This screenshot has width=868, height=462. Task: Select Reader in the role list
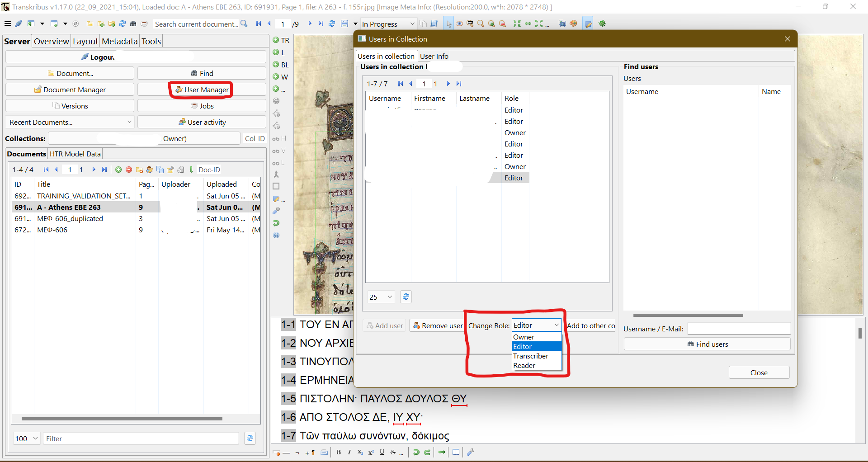click(537, 365)
